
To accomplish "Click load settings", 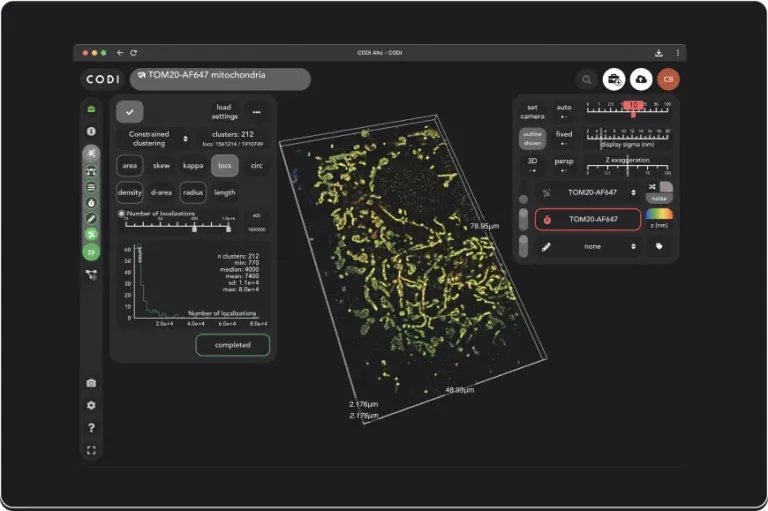I will click(224, 112).
